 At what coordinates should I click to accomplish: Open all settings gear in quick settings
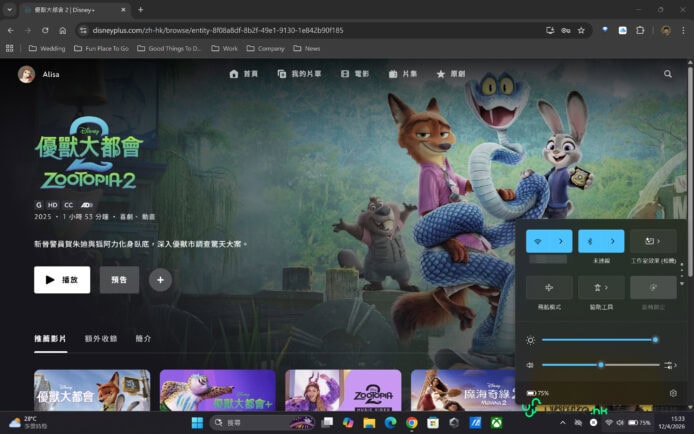click(673, 393)
